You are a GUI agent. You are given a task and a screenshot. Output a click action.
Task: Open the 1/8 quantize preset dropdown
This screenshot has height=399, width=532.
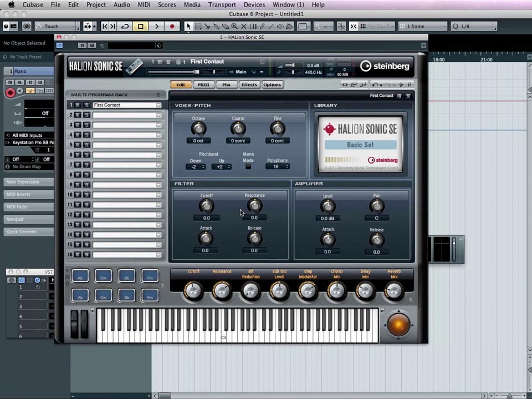474,26
